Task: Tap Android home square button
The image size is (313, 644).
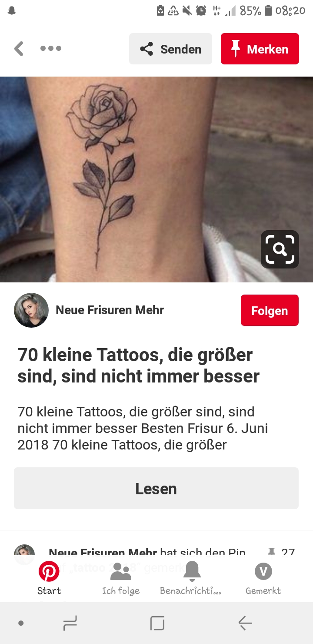Action: 157,623
